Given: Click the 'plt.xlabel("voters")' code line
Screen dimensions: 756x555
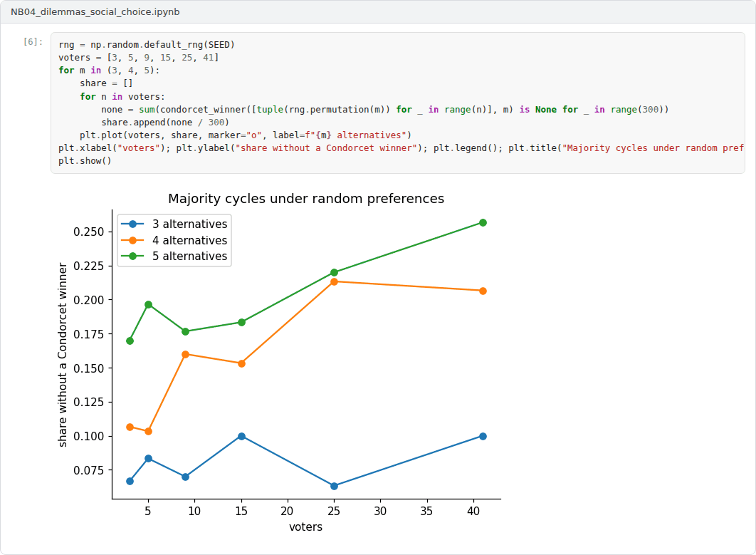Looking at the screenshot, I should (x=401, y=148).
